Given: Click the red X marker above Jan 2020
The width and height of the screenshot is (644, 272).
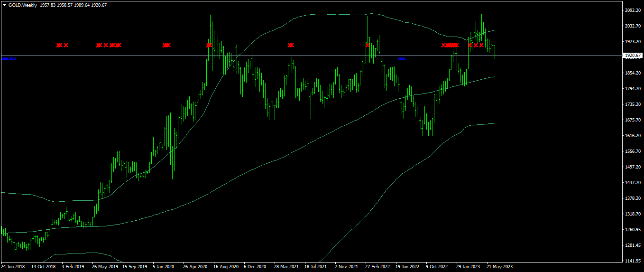Looking at the screenshot, I should pos(166,45).
